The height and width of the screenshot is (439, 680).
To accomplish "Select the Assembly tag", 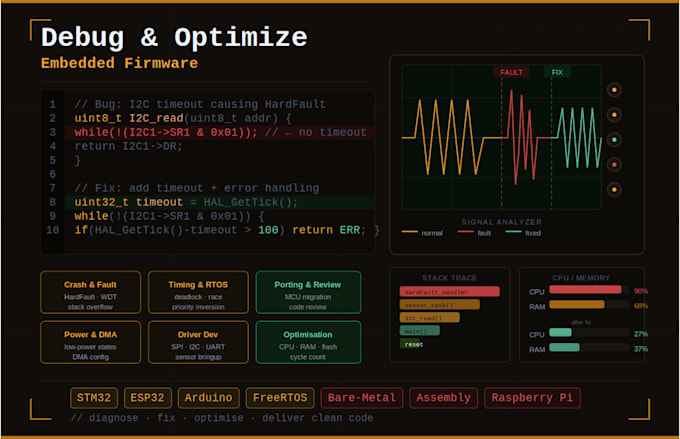I will (443, 398).
